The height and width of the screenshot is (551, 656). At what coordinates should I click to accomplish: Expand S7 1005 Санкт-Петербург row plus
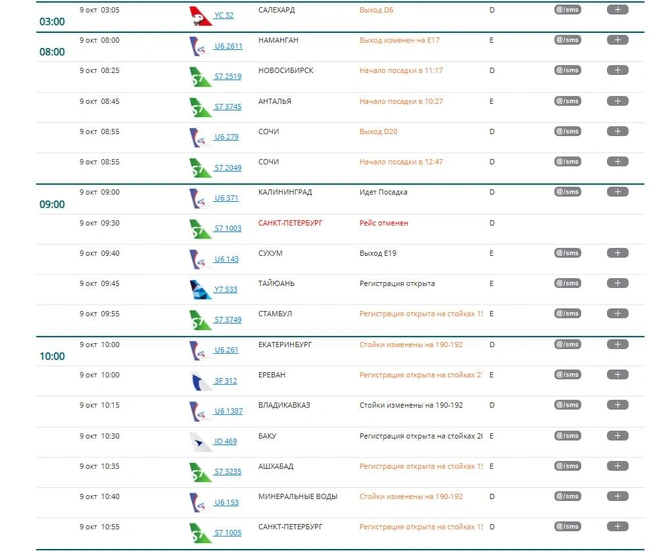click(x=618, y=526)
